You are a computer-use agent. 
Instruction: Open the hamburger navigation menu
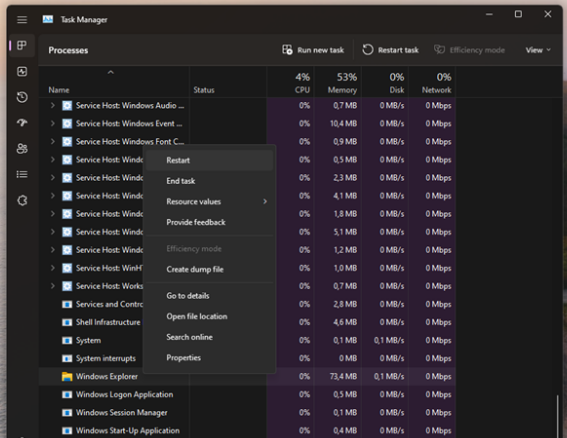[x=22, y=20]
